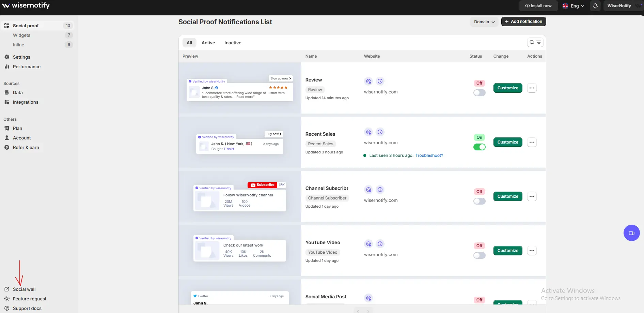644x313 pixels.
Task: Open Social proof in sidebar
Action: pyautogui.click(x=37, y=26)
